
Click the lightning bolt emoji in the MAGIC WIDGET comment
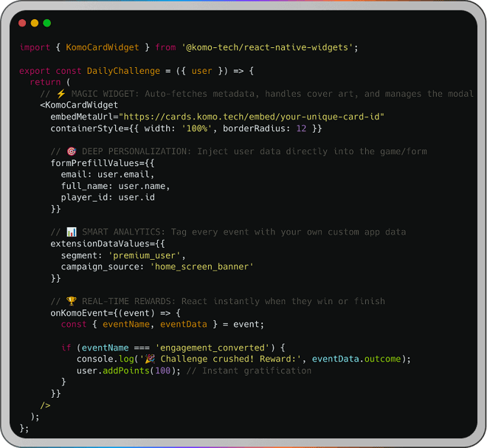(61, 94)
